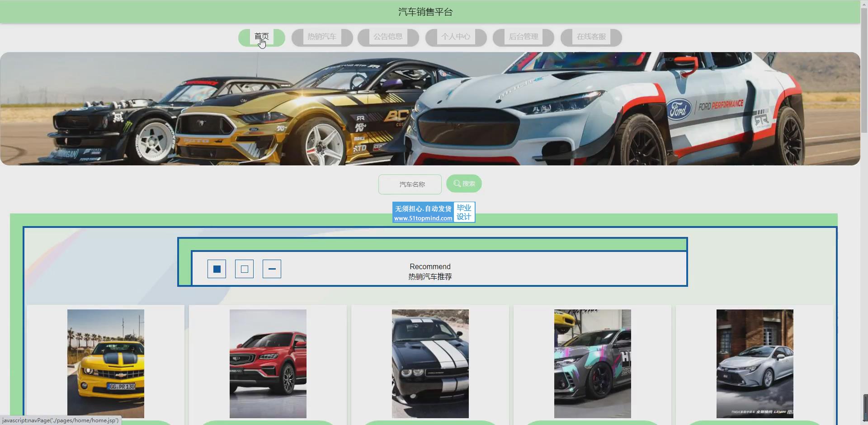This screenshot has height=425, width=868.
Task: Switch to the 个人中心 tab
Action: click(456, 37)
